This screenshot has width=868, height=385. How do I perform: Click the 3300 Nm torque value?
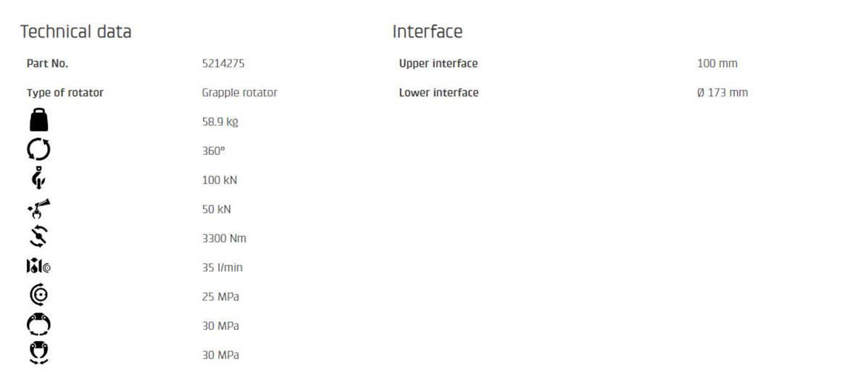(x=224, y=238)
